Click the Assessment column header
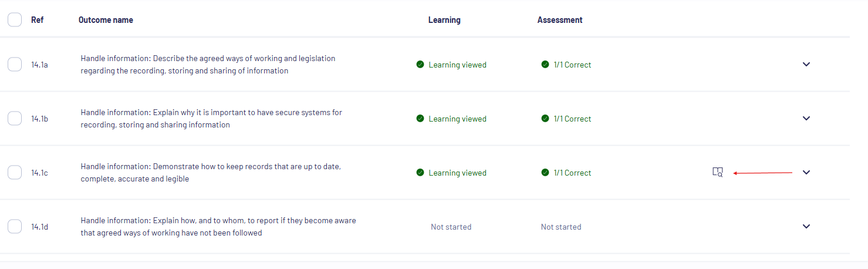 pos(560,20)
